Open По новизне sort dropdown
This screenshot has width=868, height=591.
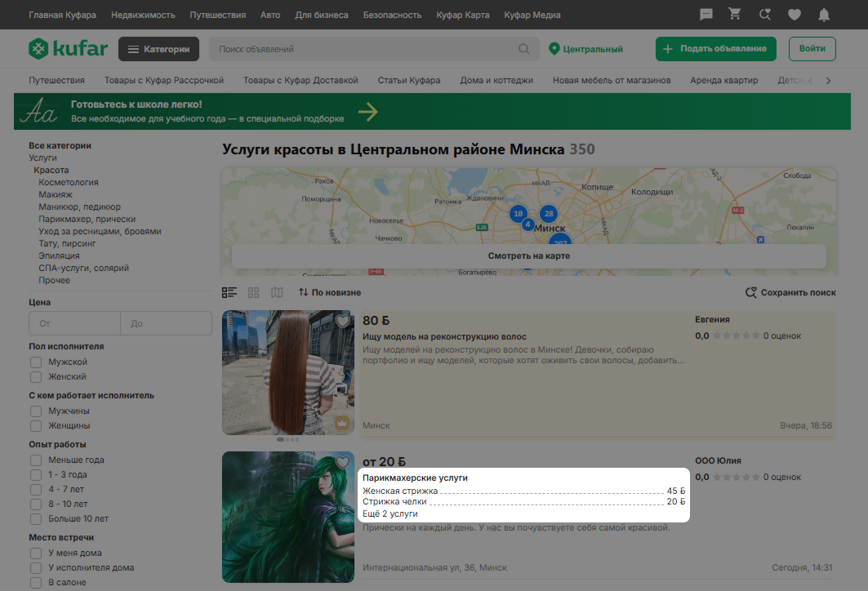(330, 292)
